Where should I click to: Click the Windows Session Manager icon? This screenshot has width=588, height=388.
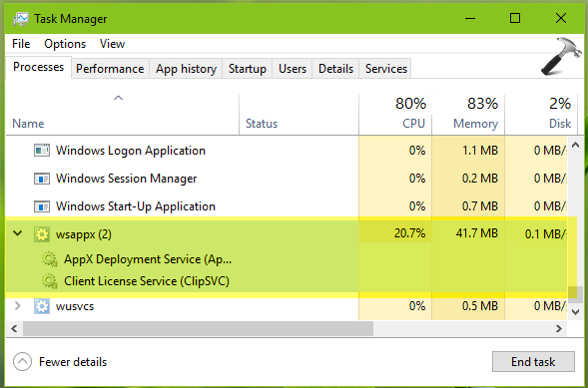coord(42,179)
